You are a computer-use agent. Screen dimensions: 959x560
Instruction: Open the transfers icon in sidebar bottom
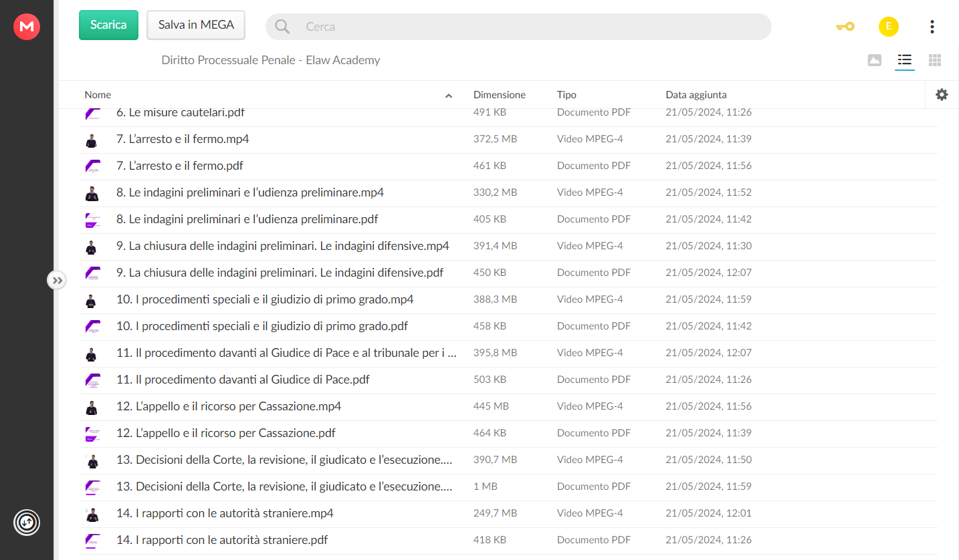pos(27,522)
